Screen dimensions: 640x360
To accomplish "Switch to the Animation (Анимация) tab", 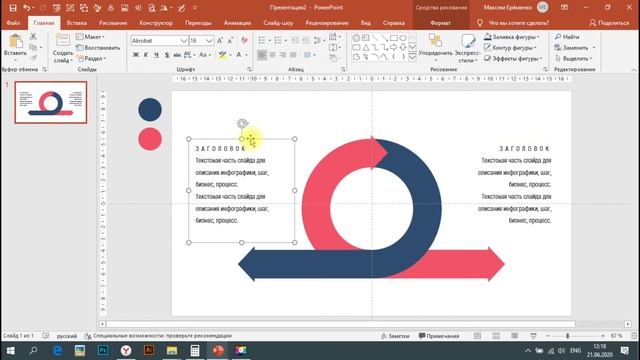I will point(237,23).
